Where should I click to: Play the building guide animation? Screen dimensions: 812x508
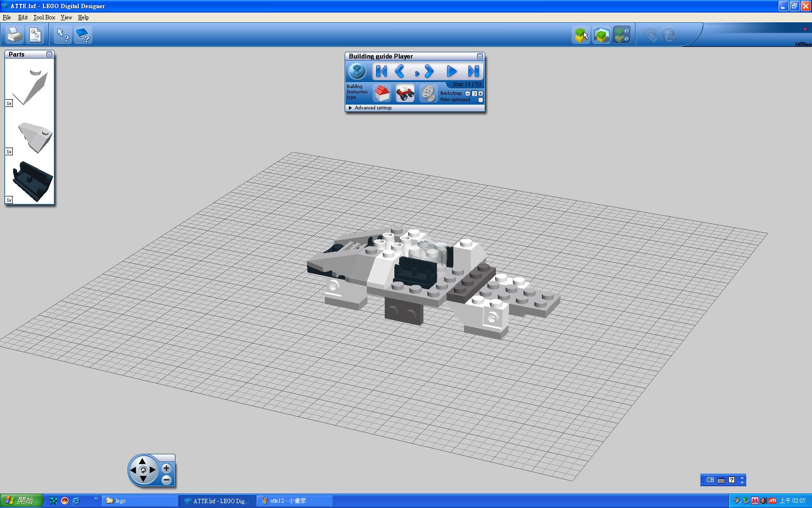(451, 72)
